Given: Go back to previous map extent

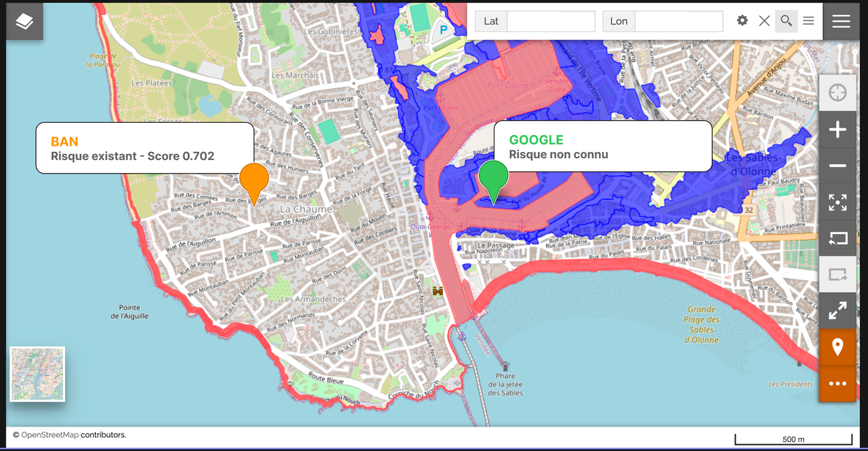Looking at the screenshot, I should click(x=837, y=239).
